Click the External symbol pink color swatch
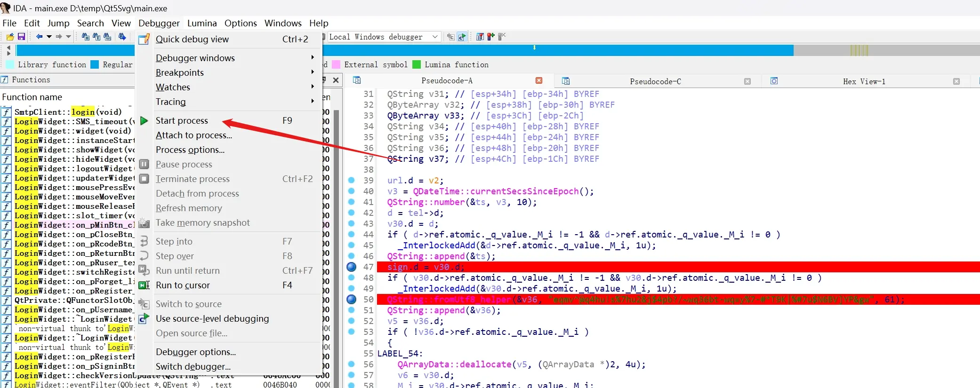The height and width of the screenshot is (388, 980). [x=336, y=64]
